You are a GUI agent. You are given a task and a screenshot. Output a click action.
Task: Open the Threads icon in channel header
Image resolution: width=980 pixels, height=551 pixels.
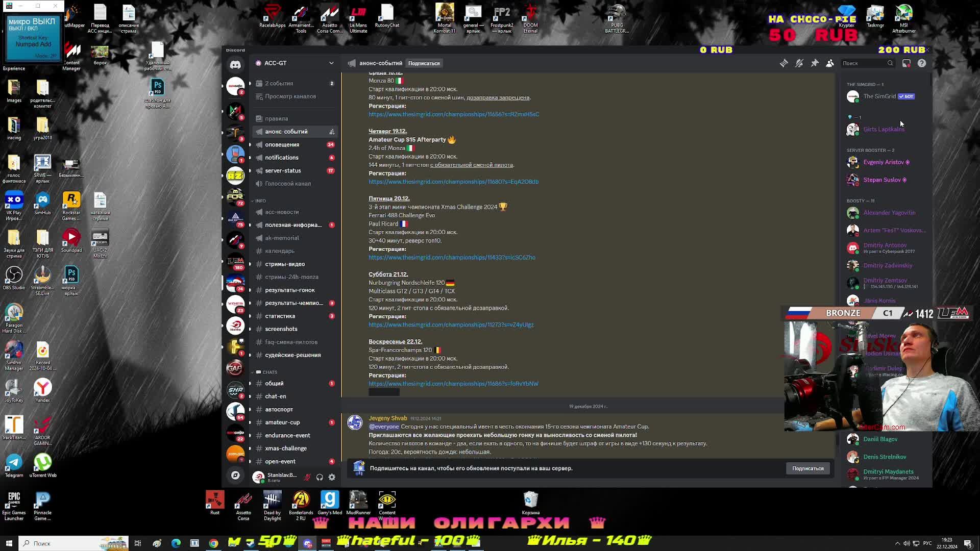tap(783, 63)
